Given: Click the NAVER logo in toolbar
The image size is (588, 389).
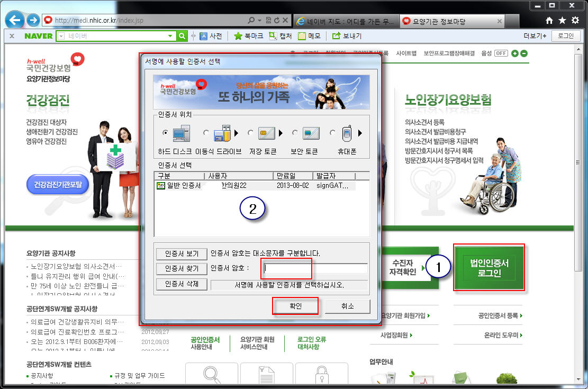Looking at the screenshot, I should (x=39, y=36).
